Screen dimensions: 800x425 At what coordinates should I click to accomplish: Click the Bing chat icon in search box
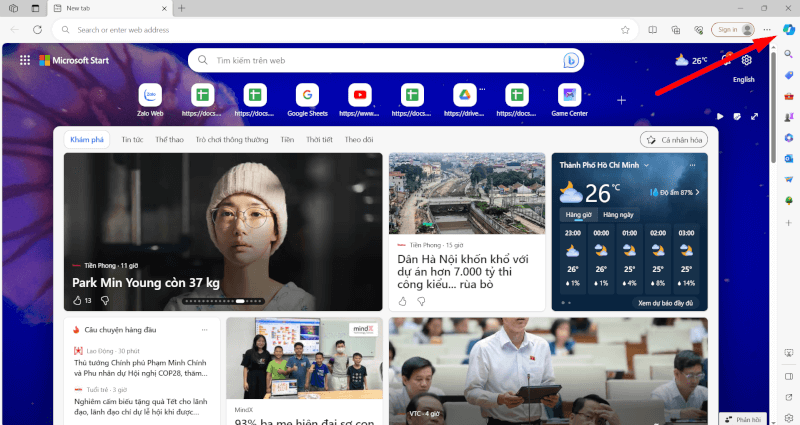(571, 61)
